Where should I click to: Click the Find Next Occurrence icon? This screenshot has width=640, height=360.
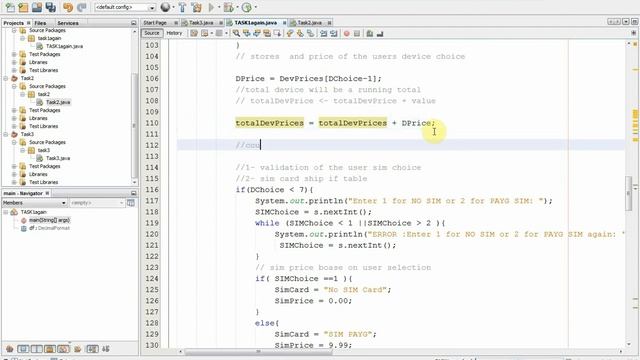click(x=257, y=33)
